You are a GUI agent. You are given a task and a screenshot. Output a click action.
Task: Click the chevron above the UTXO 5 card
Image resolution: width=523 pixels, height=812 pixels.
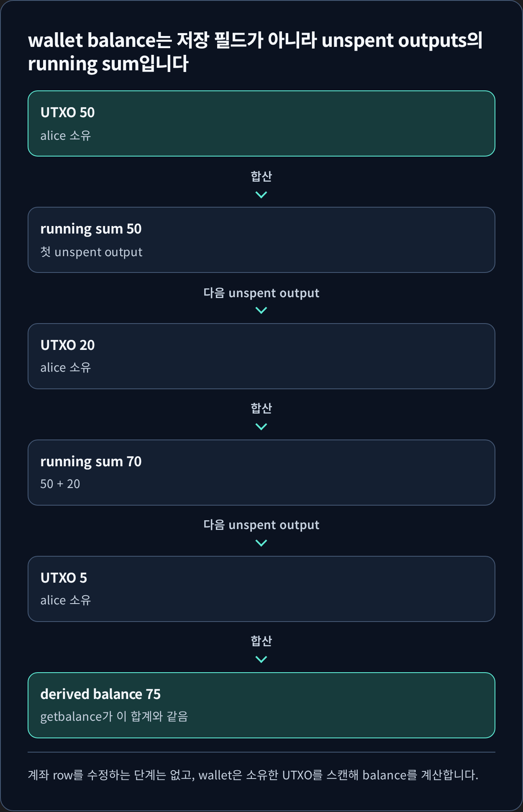coord(261,543)
